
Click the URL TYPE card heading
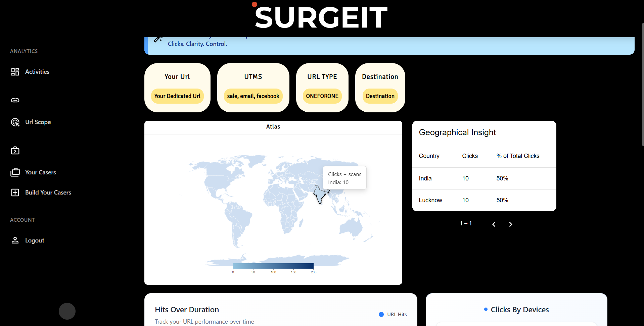[x=322, y=77]
